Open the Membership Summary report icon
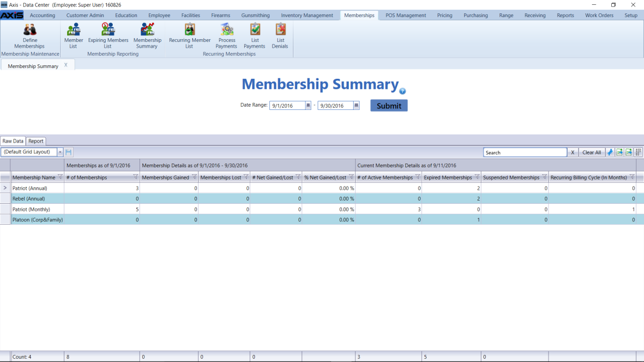The width and height of the screenshot is (644, 362). (x=147, y=36)
